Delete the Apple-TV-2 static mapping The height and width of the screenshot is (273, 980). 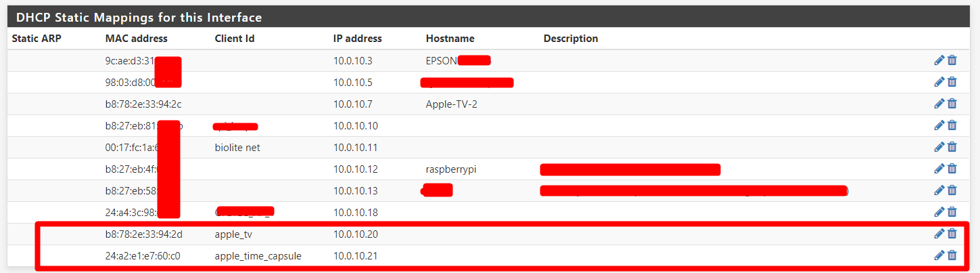[x=952, y=104]
